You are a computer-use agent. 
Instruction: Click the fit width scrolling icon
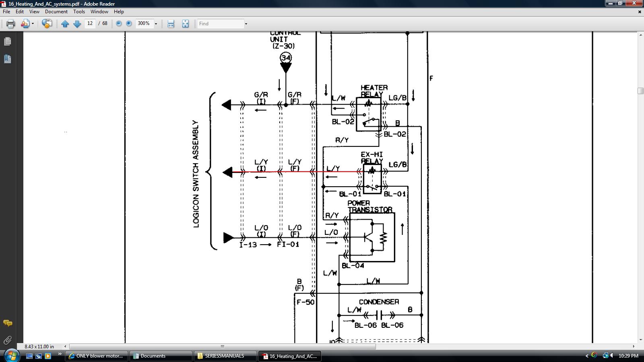(x=171, y=24)
